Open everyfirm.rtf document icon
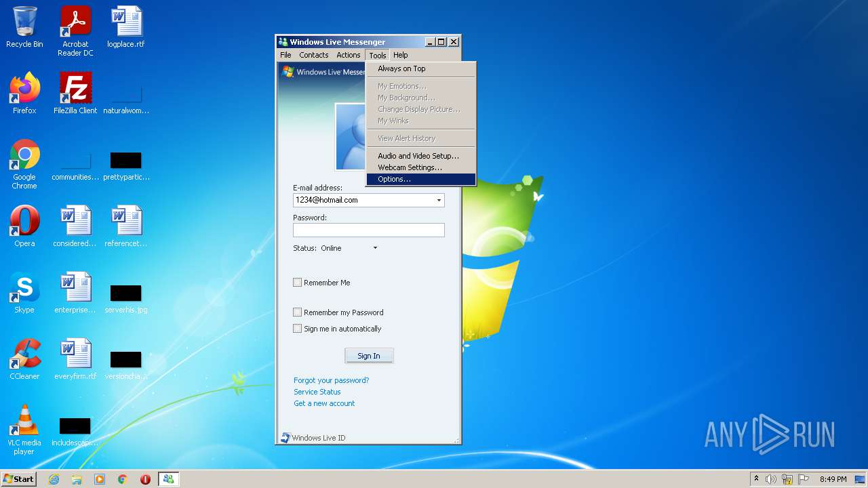 coord(75,359)
